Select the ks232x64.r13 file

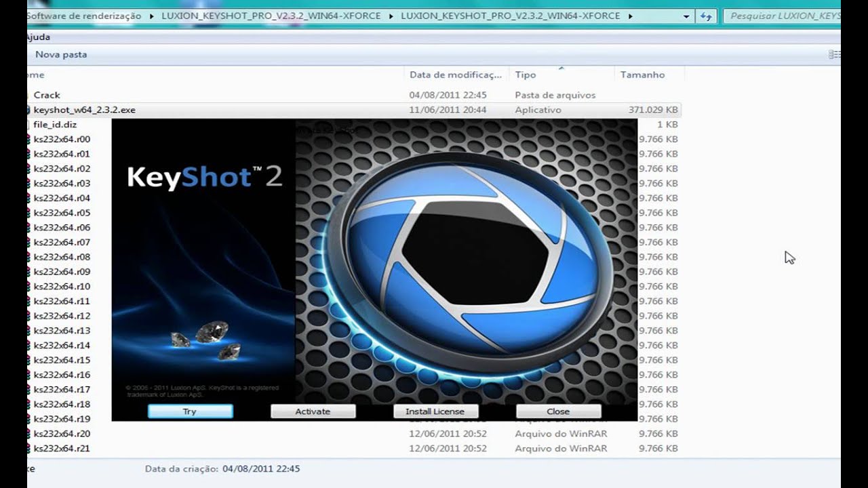click(62, 331)
